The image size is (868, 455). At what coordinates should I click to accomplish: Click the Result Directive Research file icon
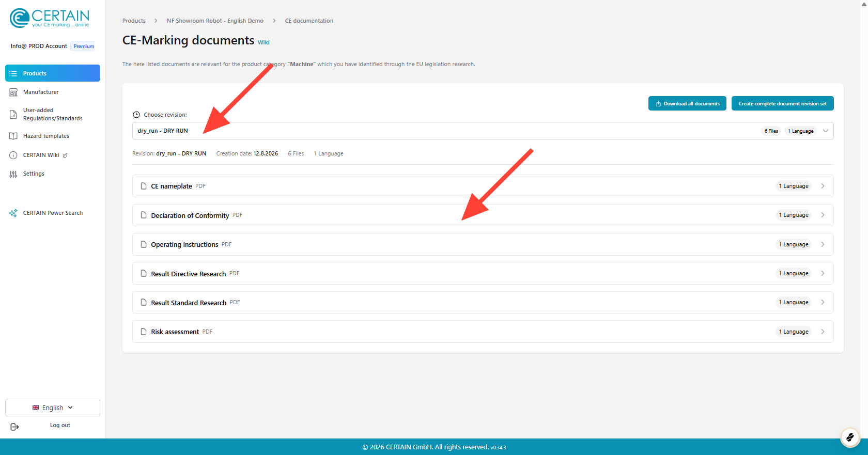coord(144,273)
